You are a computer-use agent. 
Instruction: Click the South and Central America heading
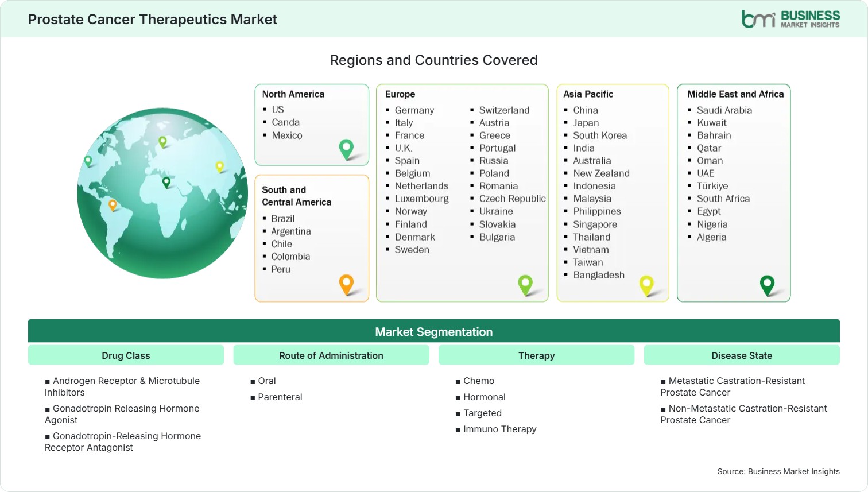point(296,196)
